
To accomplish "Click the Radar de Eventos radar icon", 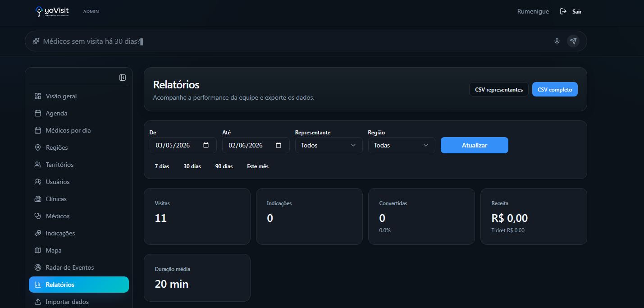I will click(x=38, y=267).
